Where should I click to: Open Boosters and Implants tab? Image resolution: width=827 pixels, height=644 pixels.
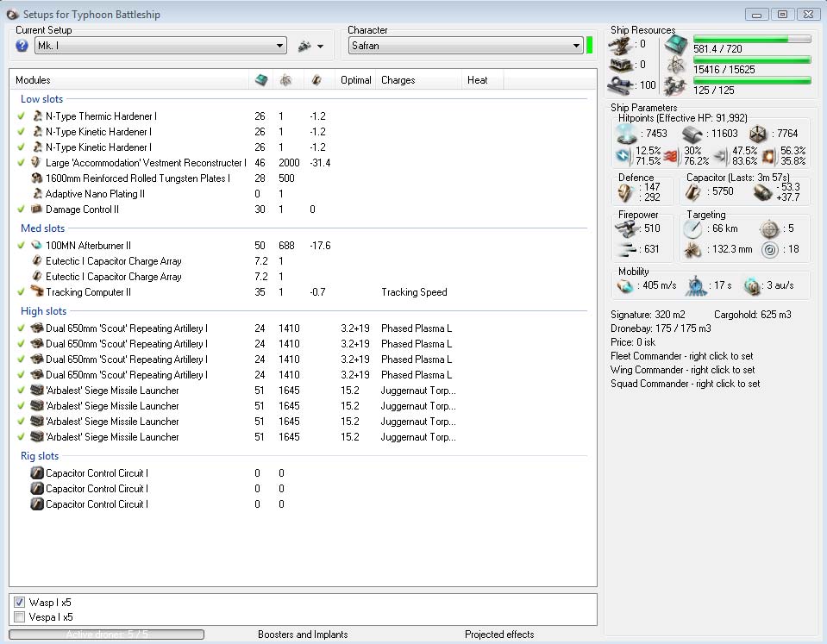coord(303,635)
